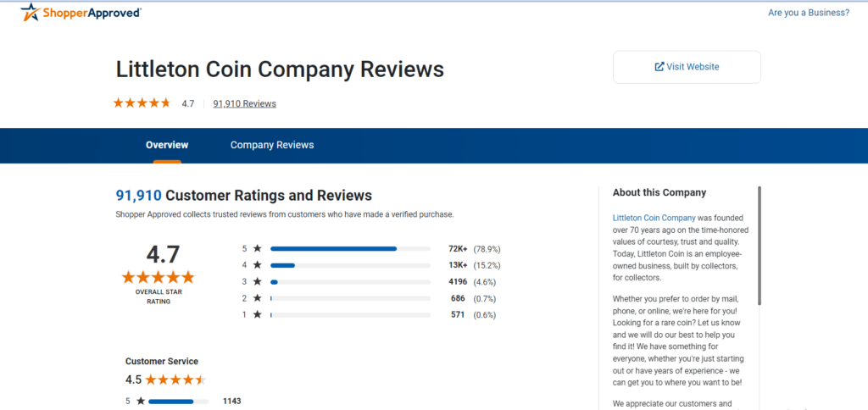Click the Littleton Coin Company Reviews heading
Viewport: 868px width, 410px height.
coord(280,69)
